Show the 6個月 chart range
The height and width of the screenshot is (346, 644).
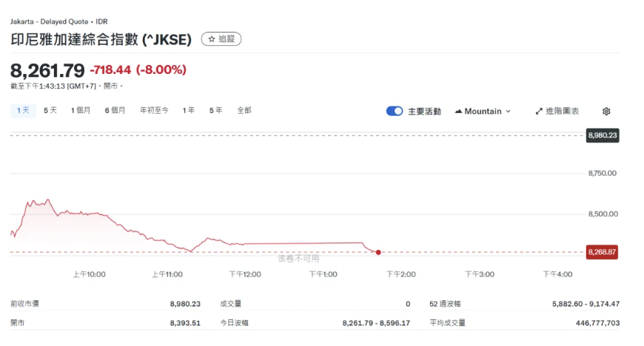coord(115,110)
